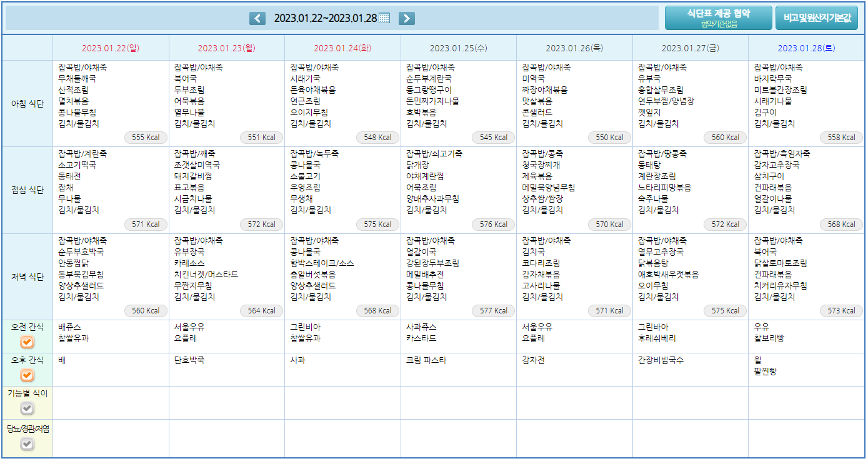Click the 크림 파스타 afternoon snack cell
Viewport: 868px width, 461px height.
coord(426,360)
